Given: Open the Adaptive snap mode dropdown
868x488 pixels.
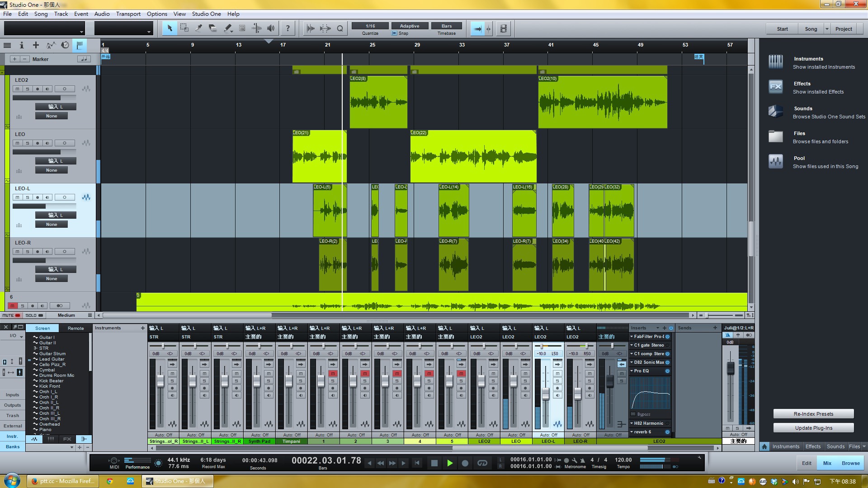Looking at the screenshot, I should pyautogui.click(x=409, y=26).
